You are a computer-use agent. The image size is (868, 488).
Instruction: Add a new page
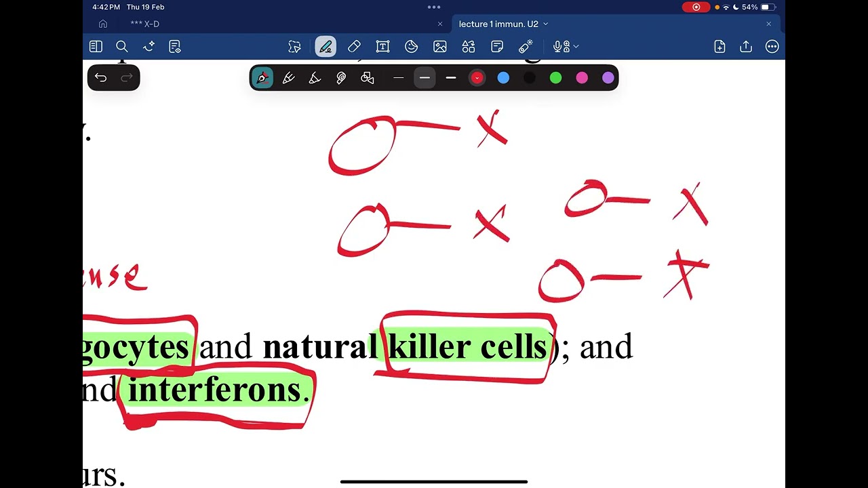pos(719,47)
